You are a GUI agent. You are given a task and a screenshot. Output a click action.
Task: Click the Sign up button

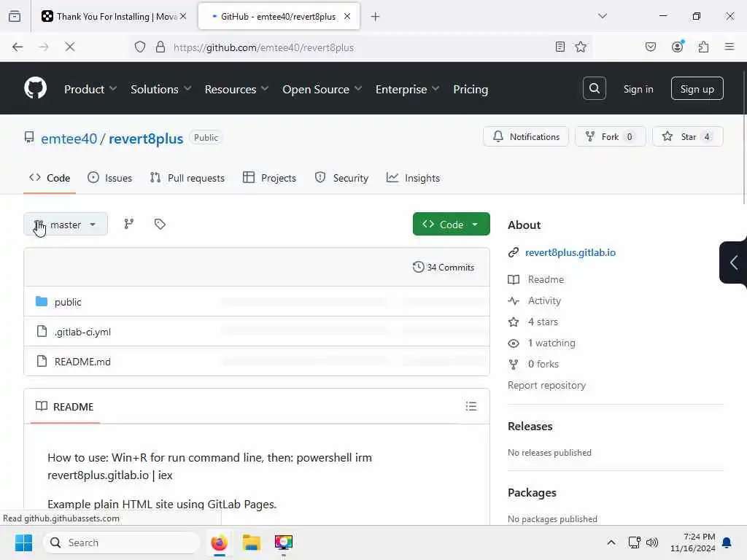point(697,88)
